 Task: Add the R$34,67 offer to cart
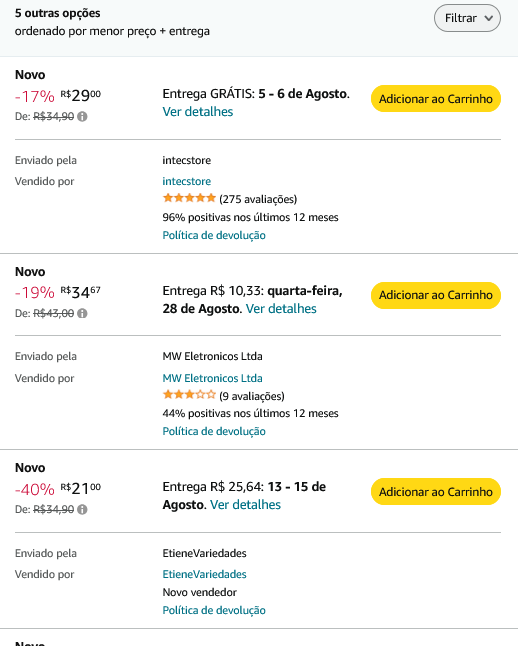point(436,295)
